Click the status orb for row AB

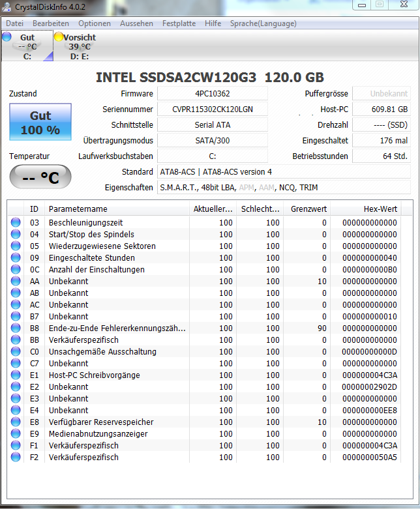click(x=16, y=293)
